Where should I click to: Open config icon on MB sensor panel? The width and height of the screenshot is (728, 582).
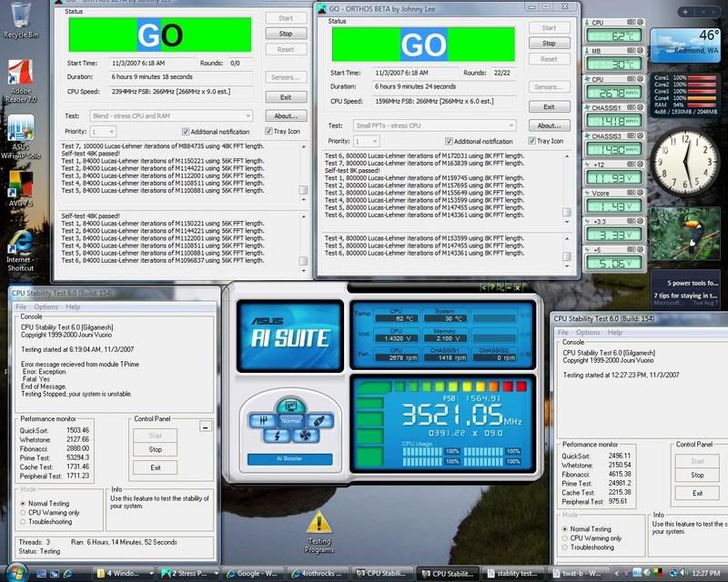click(632, 50)
